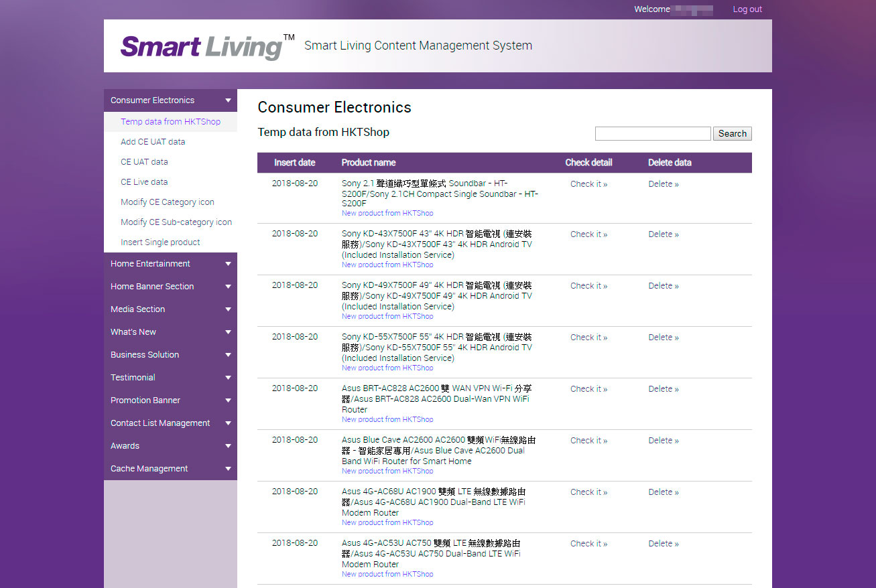Open Home Banner Section menu label
This screenshot has height=588, width=876.
152,287
